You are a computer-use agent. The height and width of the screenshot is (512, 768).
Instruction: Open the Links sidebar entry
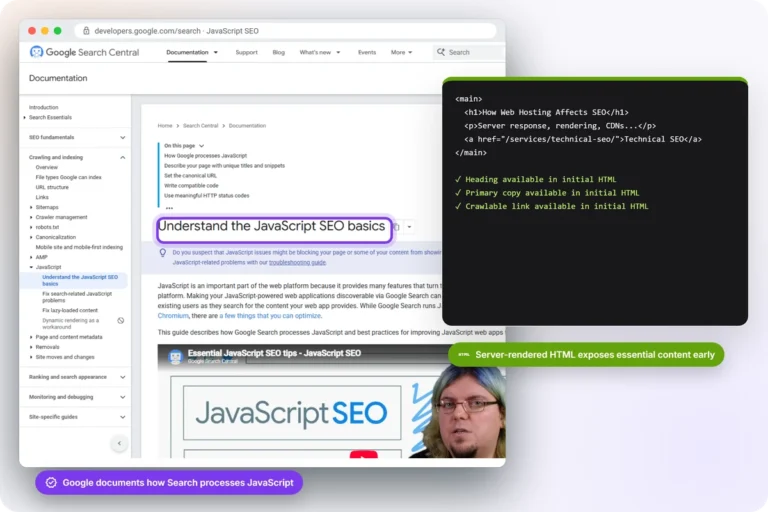[x=42, y=197]
